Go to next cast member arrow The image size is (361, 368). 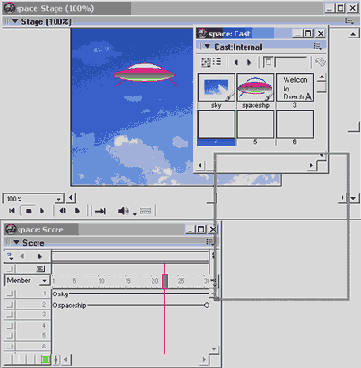click(249, 62)
